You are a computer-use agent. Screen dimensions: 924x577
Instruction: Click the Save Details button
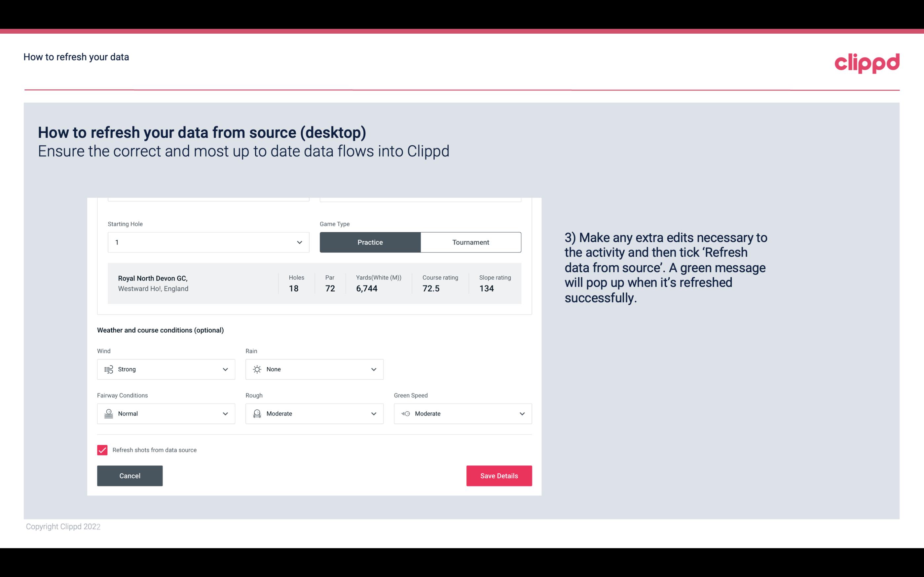coord(499,476)
